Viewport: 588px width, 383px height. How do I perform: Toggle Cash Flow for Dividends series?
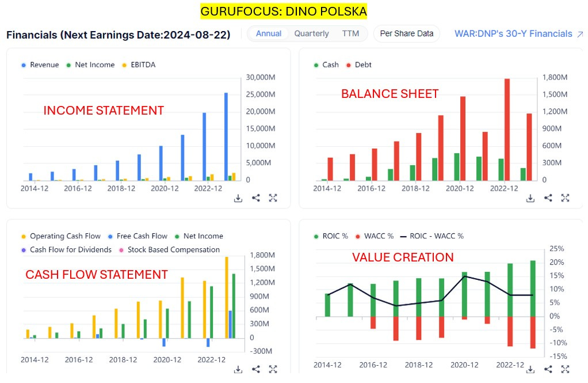[x=66, y=250]
